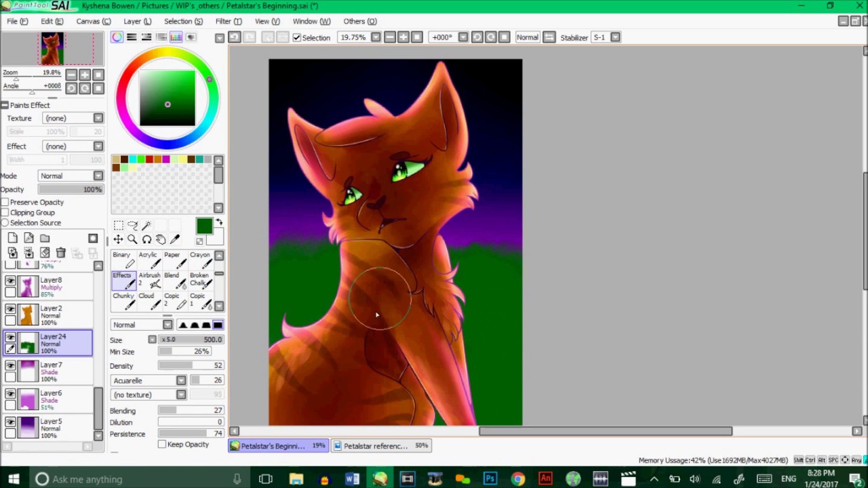Viewport: 868px width, 488px height.
Task: Choose the Airbrush 2 tool
Action: coord(149,280)
